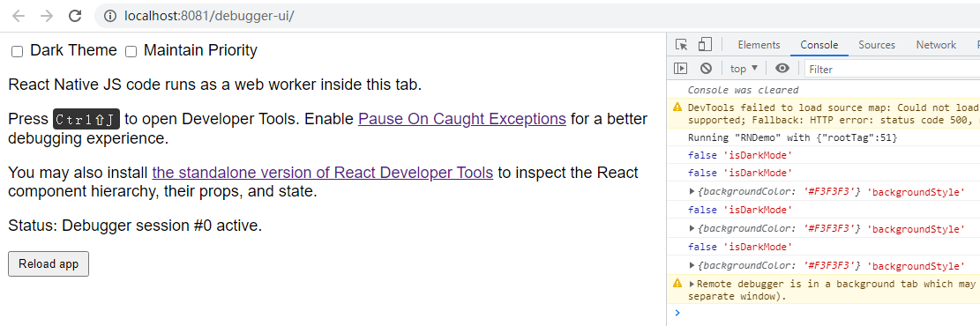Click the Reload app button
The width and height of the screenshot is (980, 326).
pos(49,263)
